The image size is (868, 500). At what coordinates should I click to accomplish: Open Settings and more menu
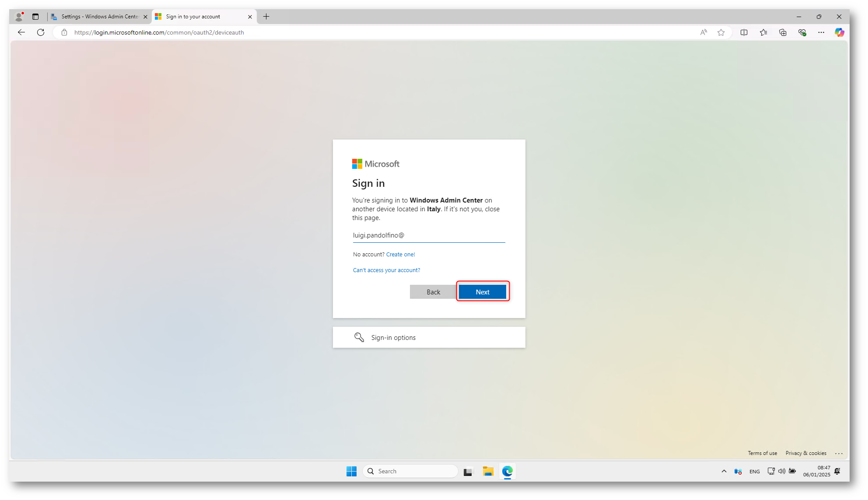tap(821, 32)
